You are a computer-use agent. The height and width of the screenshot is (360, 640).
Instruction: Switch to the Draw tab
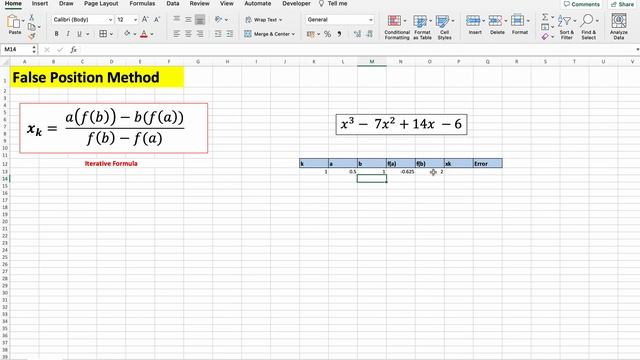tap(66, 3)
